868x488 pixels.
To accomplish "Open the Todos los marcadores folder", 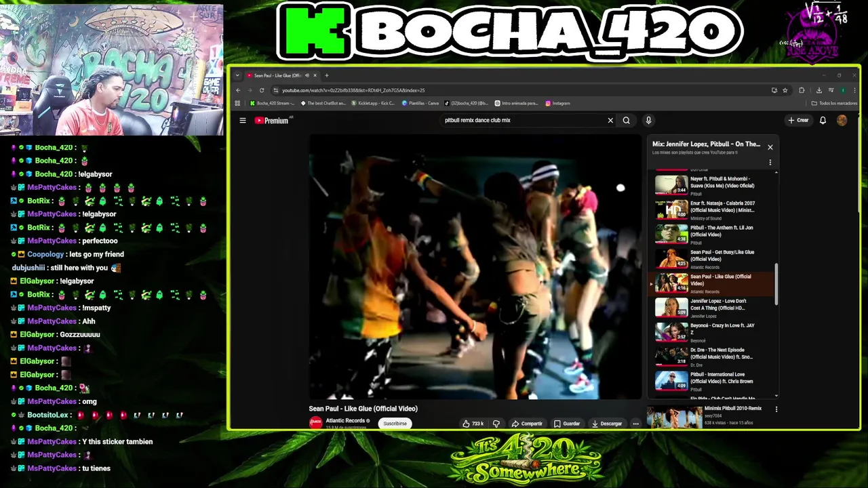I will click(x=835, y=104).
